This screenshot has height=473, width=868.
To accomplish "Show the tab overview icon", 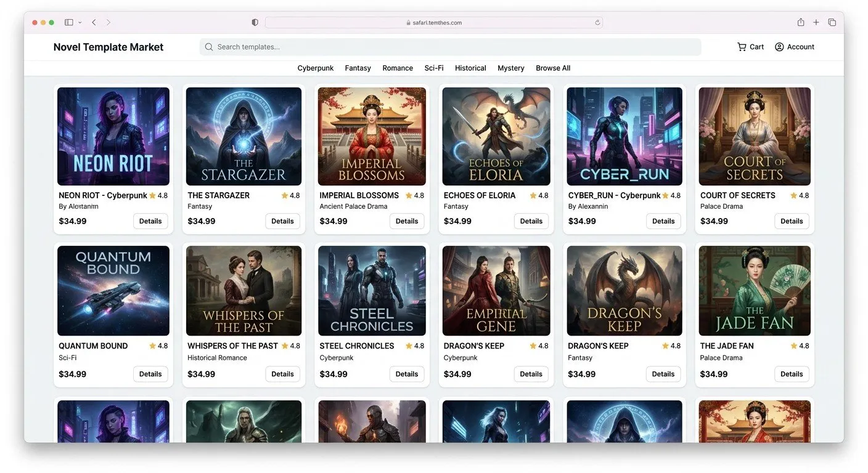I will coord(832,22).
